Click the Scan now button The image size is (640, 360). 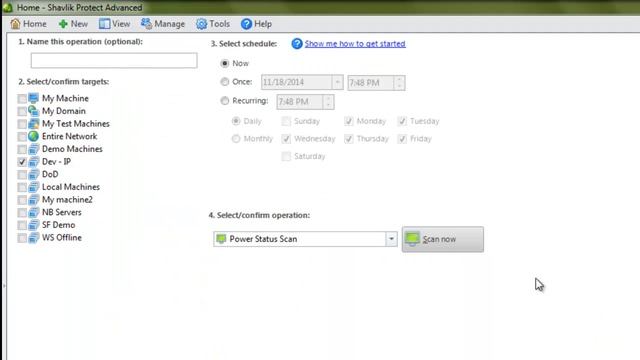pyautogui.click(x=443, y=239)
